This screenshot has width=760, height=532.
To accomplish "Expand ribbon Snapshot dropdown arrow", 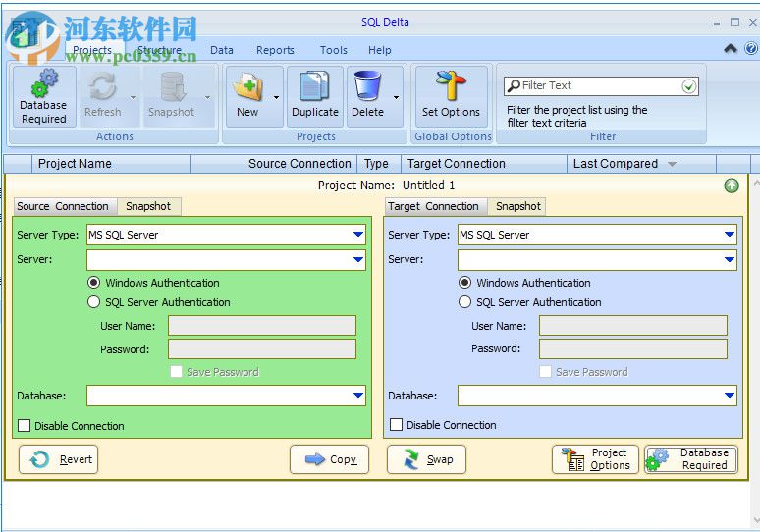I will [x=207, y=97].
